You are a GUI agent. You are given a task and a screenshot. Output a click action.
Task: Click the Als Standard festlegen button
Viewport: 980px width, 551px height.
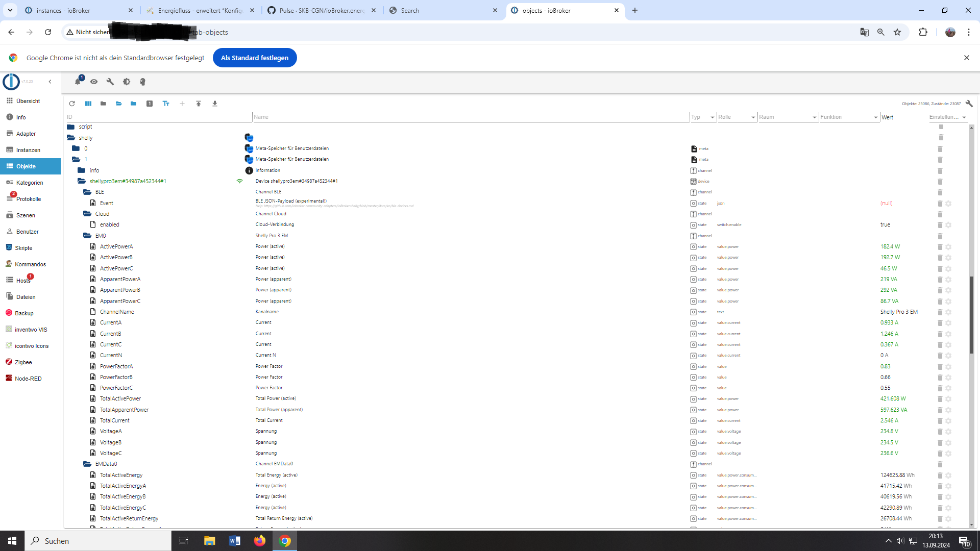click(x=254, y=58)
